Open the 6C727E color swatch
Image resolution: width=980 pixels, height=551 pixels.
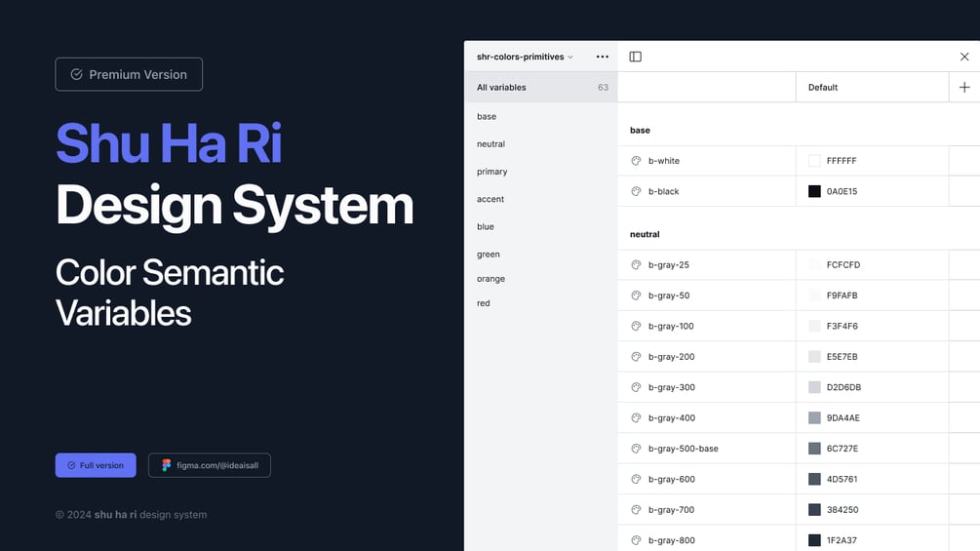814,449
